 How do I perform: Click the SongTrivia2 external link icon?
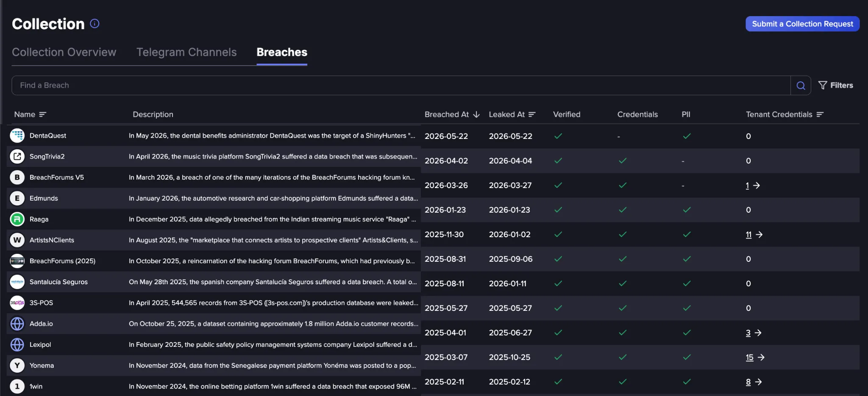click(x=17, y=156)
